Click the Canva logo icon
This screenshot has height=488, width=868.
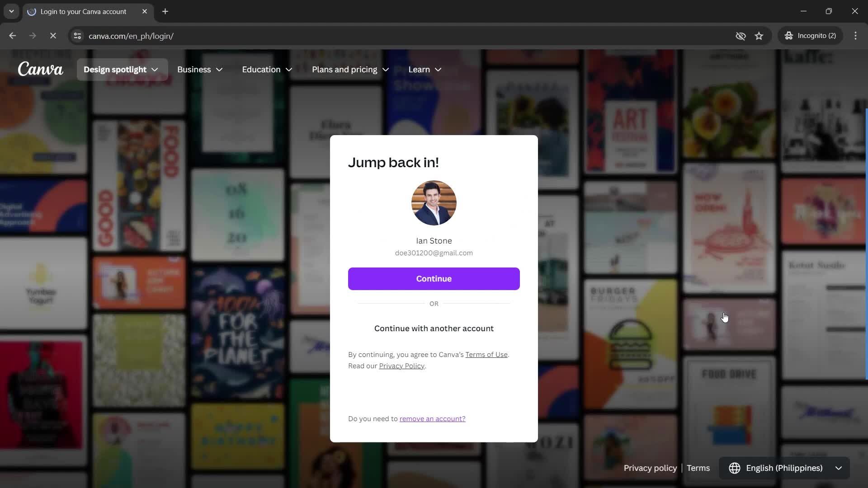coord(40,69)
